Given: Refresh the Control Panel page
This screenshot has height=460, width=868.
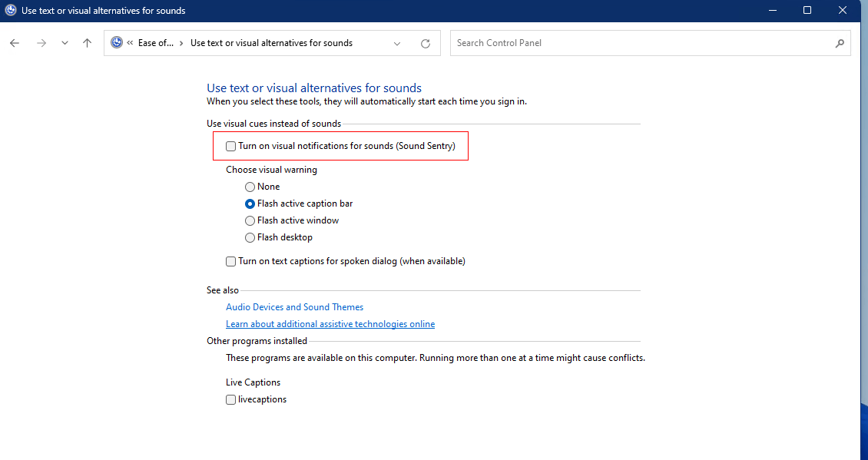Looking at the screenshot, I should point(425,44).
